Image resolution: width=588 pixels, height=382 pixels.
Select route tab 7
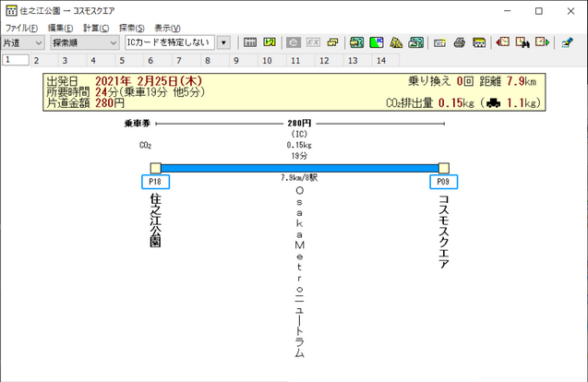186,60
